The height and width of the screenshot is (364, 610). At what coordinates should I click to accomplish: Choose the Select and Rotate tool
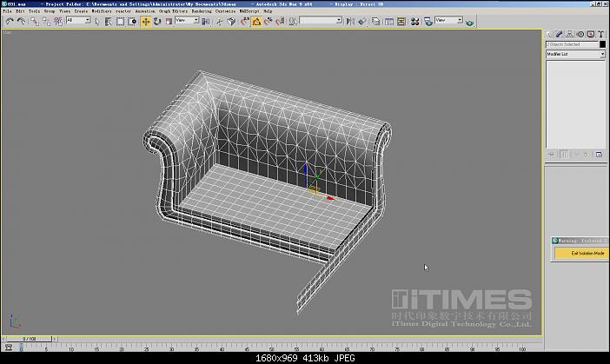[x=157, y=21]
